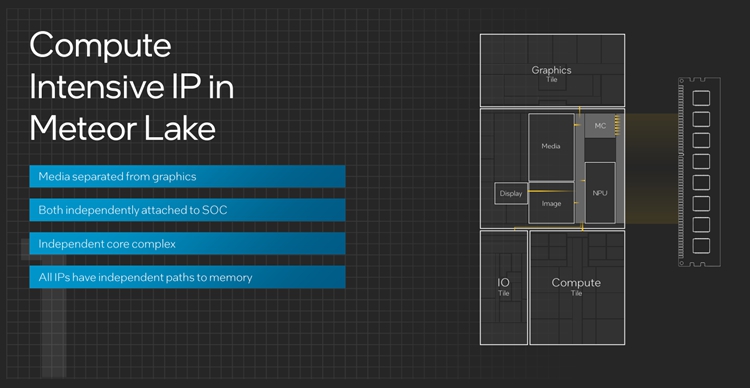Click 'Both independently attached to SOC' bar
This screenshot has height=388, width=750.
pyautogui.click(x=187, y=210)
